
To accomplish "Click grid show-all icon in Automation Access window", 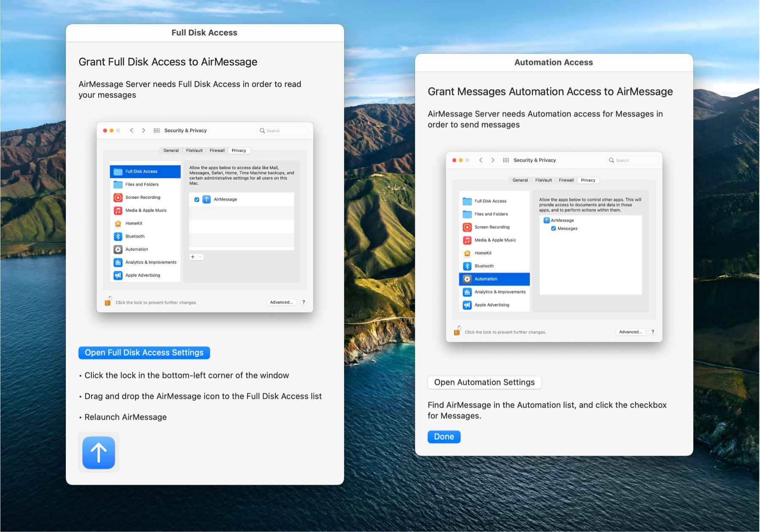I will [506, 160].
